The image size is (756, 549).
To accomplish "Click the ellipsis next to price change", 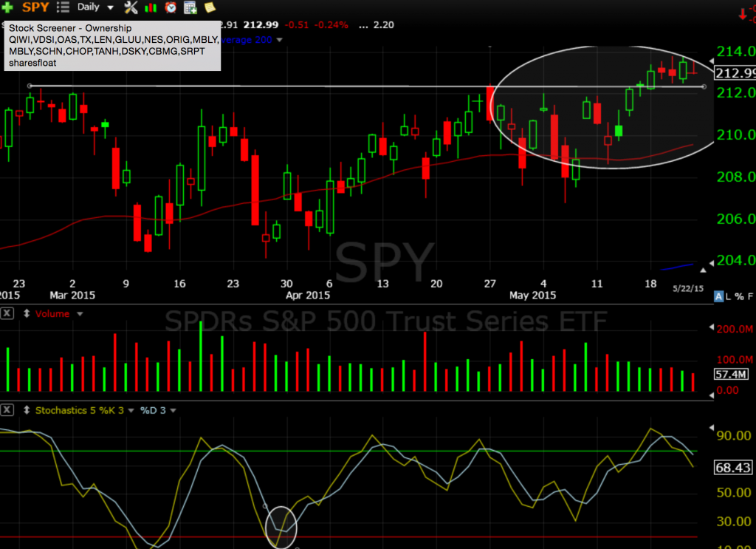I will click(363, 25).
